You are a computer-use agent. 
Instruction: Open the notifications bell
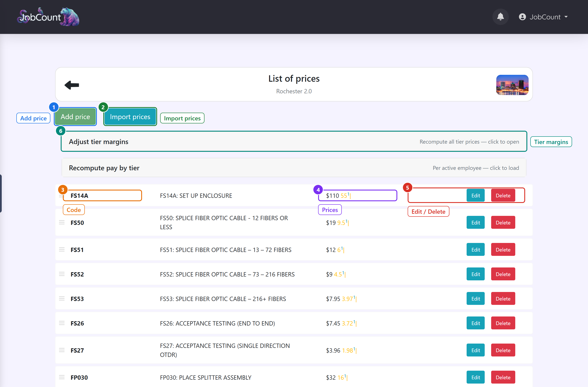500,17
